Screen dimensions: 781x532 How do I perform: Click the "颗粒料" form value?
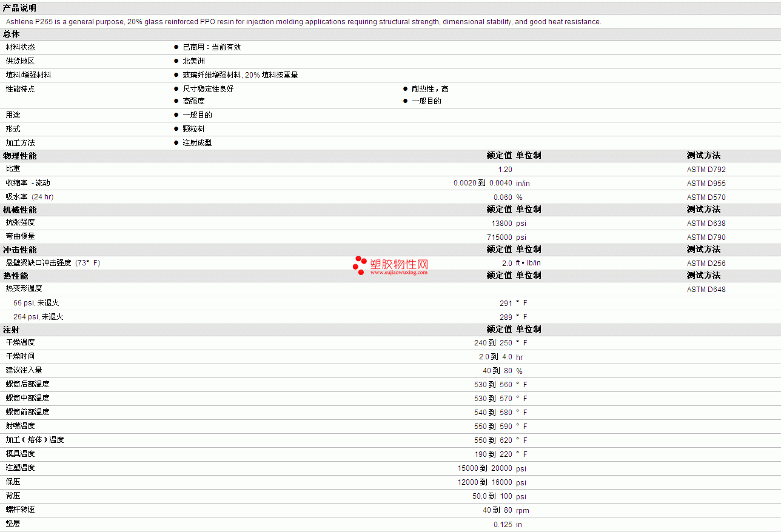(194, 129)
